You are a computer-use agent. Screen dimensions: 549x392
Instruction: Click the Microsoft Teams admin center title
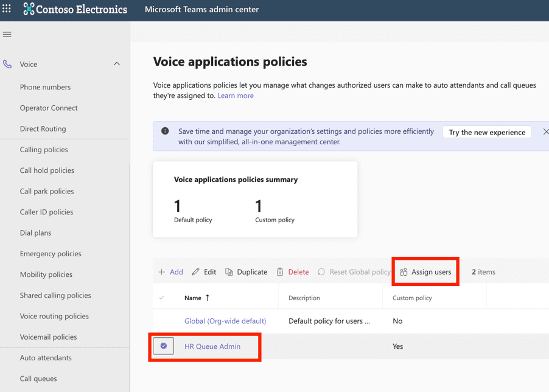201,10
